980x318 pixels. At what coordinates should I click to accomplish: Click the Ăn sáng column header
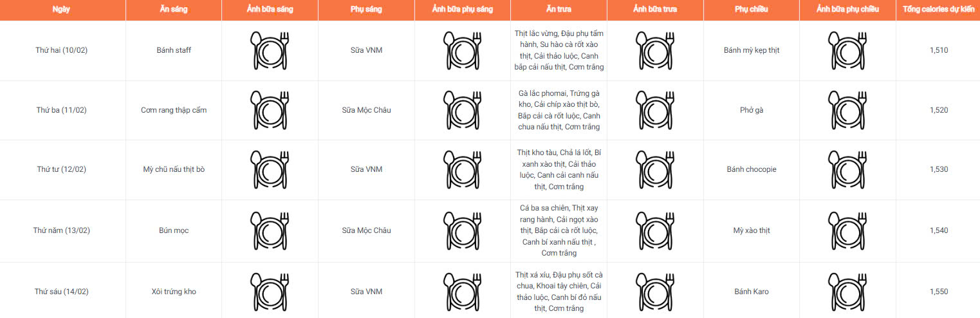[x=174, y=10]
